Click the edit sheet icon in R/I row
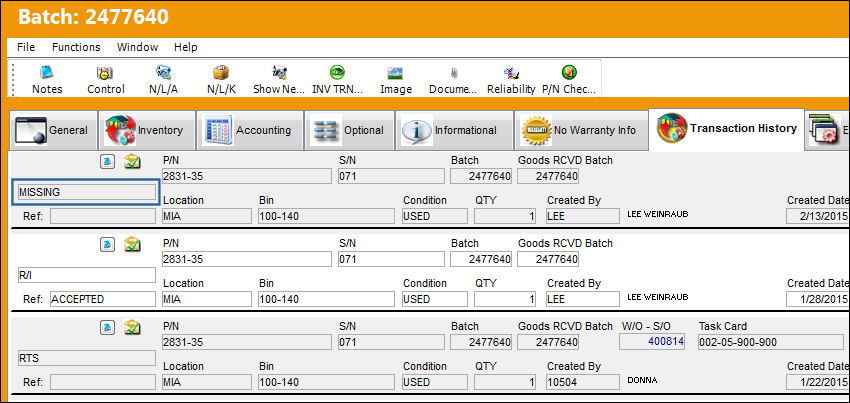Screen dimensions: 850x403 pyautogui.click(x=132, y=245)
